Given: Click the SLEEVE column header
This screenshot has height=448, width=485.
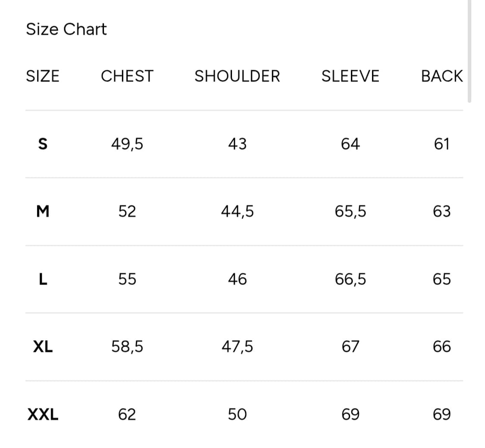Looking at the screenshot, I should coord(350,76).
